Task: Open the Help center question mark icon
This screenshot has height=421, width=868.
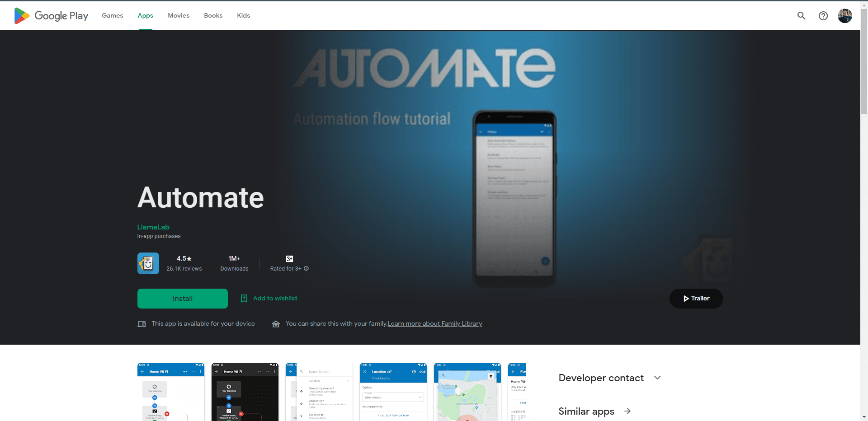Action: click(x=823, y=16)
